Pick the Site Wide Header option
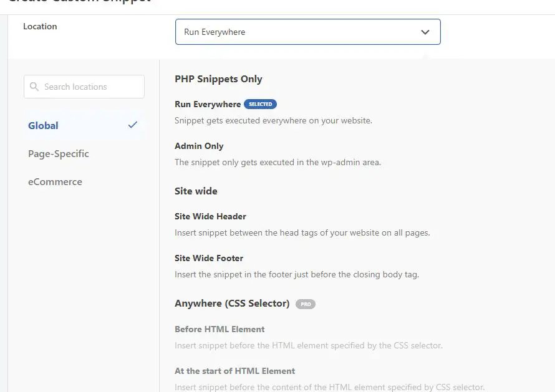 tap(210, 216)
